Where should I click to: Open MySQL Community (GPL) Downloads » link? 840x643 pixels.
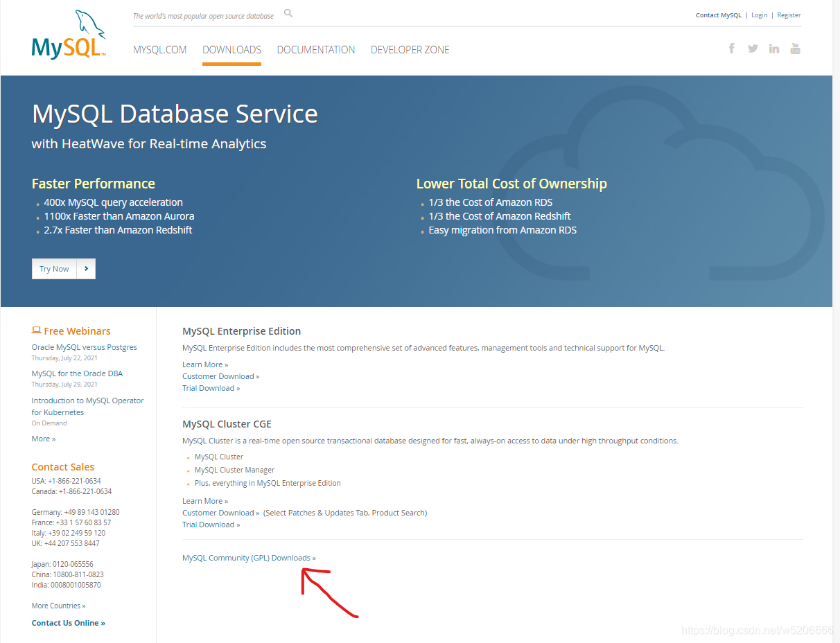click(x=250, y=558)
